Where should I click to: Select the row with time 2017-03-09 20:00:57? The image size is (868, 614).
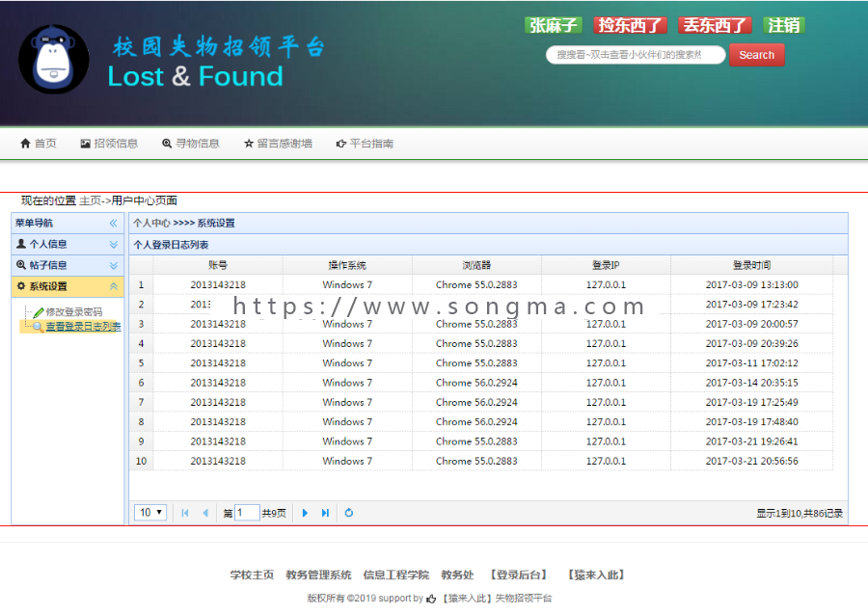point(481,324)
